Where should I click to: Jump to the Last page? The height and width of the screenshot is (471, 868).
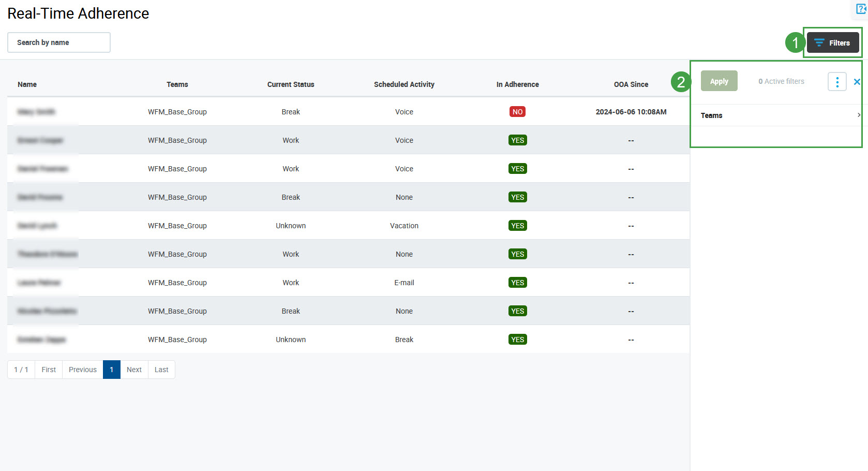point(161,370)
